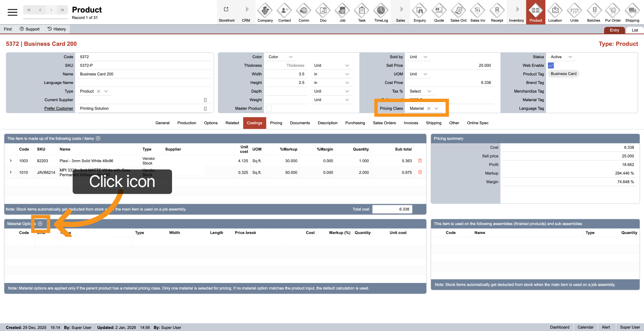
Task: Click the History button
Action: click(57, 29)
